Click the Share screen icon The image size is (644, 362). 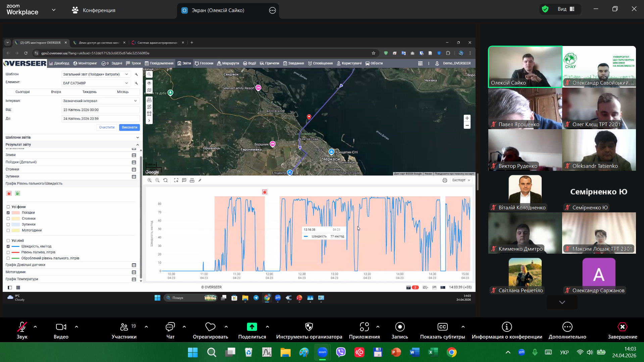(x=252, y=327)
